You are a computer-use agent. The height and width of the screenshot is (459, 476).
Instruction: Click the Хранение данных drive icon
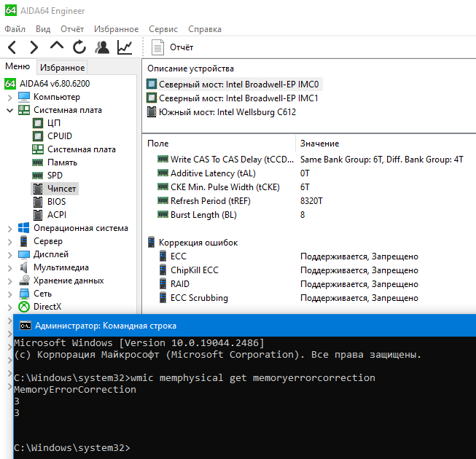[x=24, y=280]
